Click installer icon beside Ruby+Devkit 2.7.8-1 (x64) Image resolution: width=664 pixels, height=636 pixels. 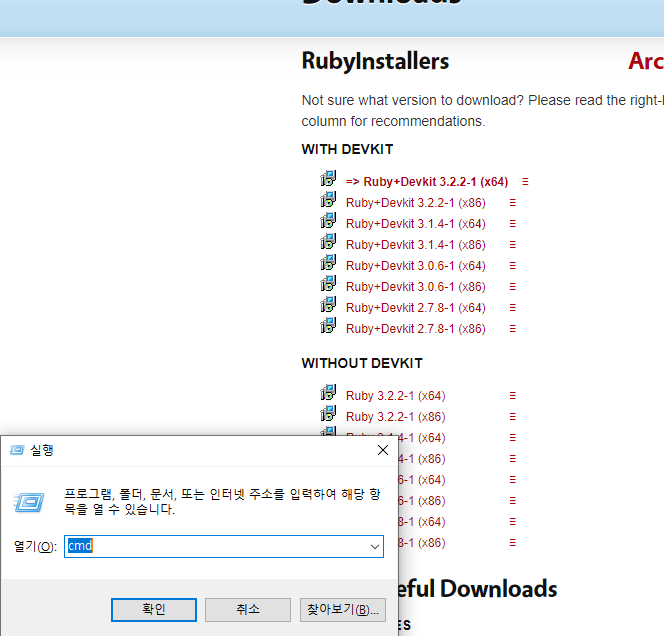click(328, 304)
